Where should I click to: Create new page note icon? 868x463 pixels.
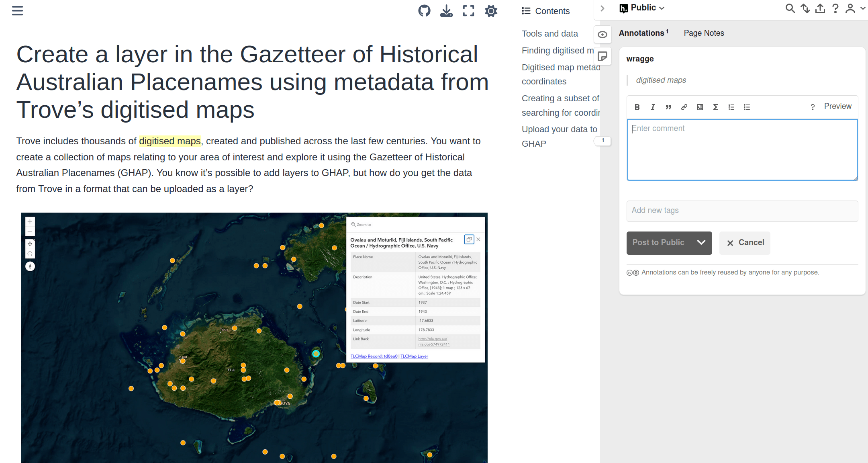602,56
